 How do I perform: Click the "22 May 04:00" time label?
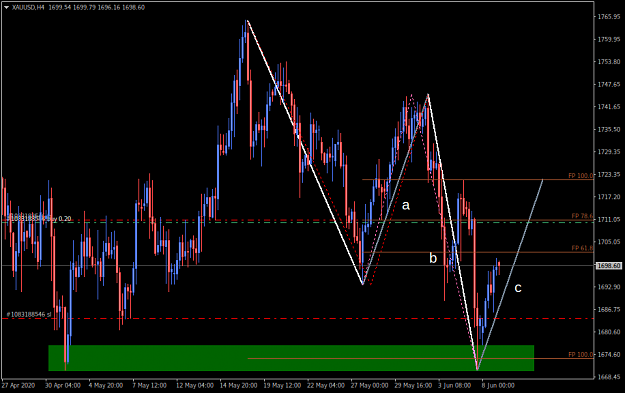coord(326,385)
